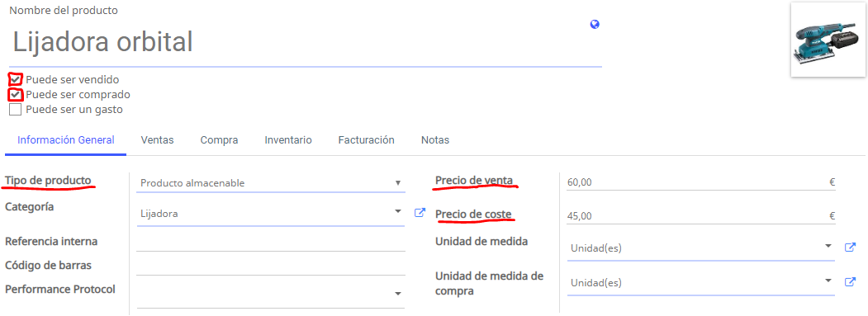The image size is (868, 316).
Task: Open the external link icon next to Categoría
Action: pyautogui.click(x=420, y=213)
